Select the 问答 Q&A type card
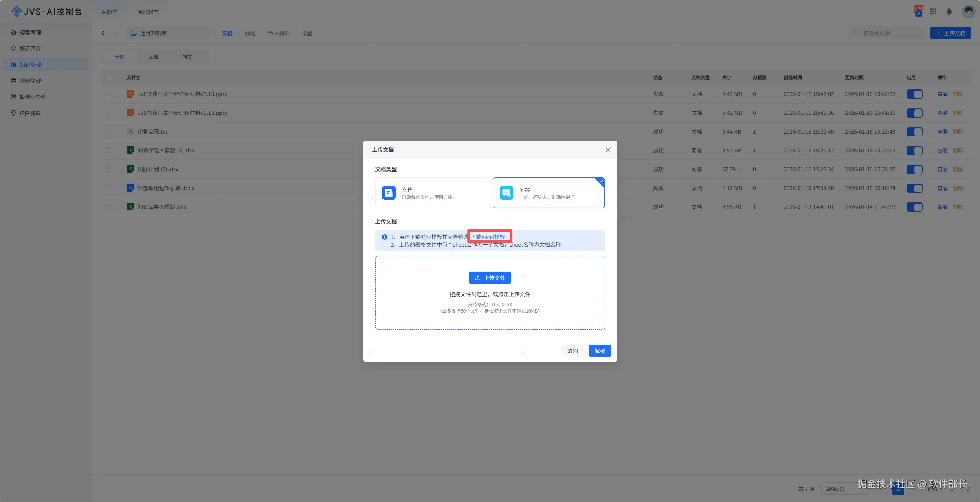The image size is (980, 502). pyautogui.click(x=548, y=193)
